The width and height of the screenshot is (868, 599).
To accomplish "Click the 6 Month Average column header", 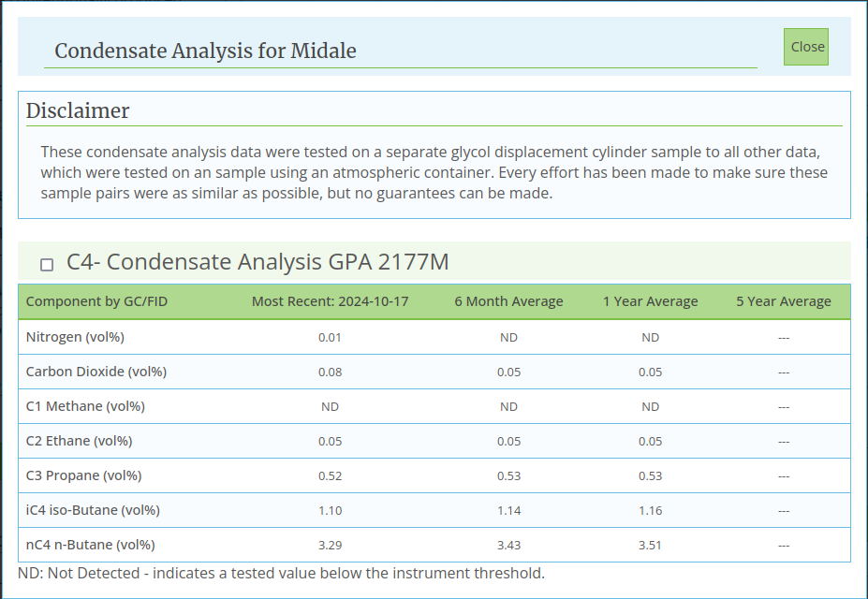I will (508, 301).
